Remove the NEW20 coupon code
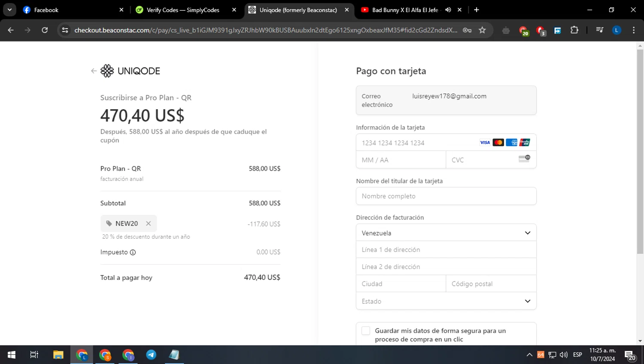 click(148, 223)
